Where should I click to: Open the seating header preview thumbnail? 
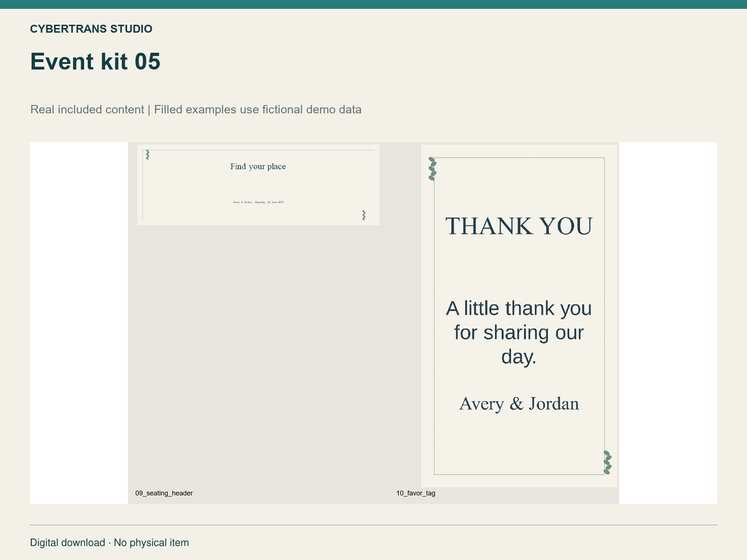[x=258, y=185]
